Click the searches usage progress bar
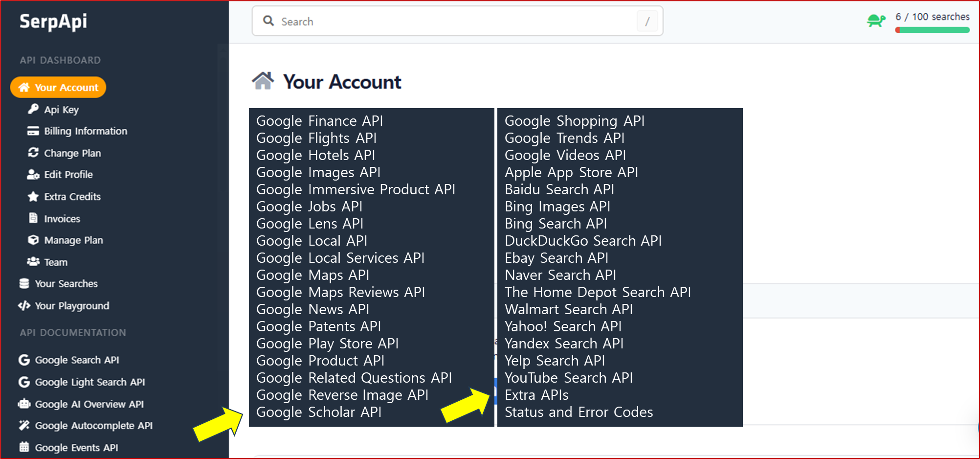 coord(932,30)
